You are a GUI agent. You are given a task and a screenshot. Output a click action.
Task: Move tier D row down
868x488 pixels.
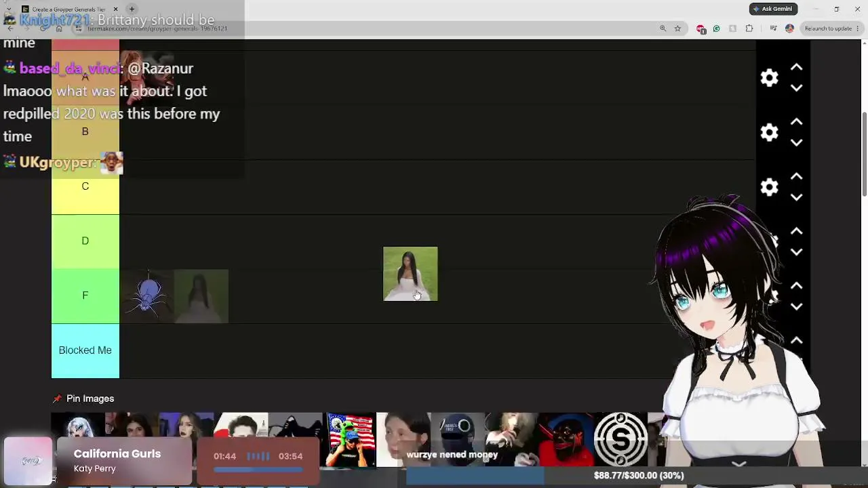797,252
